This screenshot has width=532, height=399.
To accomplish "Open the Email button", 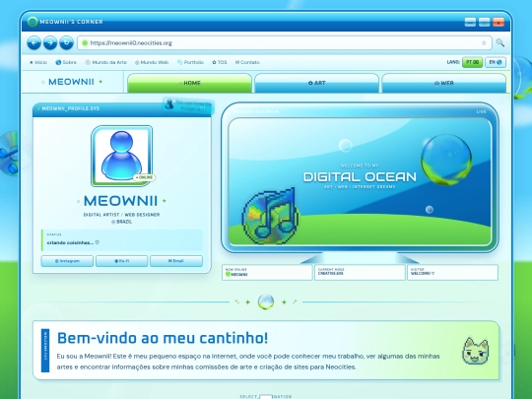I will coord(176,261).
